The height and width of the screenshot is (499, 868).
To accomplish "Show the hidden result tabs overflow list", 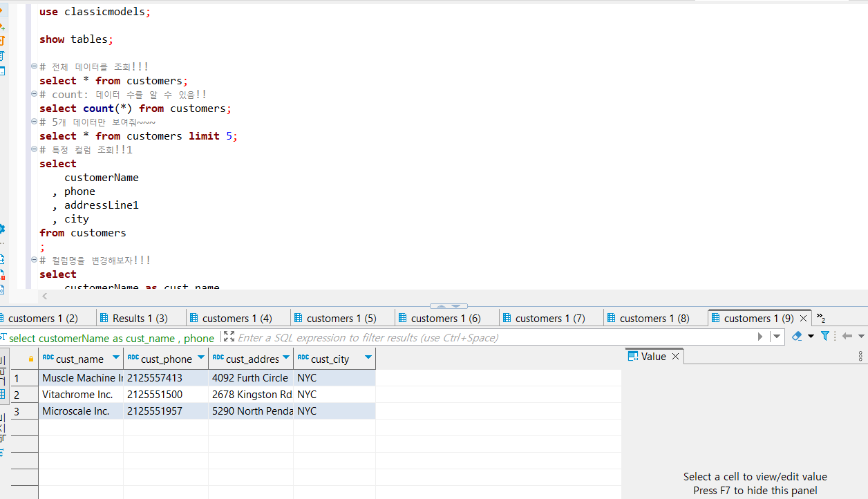I will (821, 318).
